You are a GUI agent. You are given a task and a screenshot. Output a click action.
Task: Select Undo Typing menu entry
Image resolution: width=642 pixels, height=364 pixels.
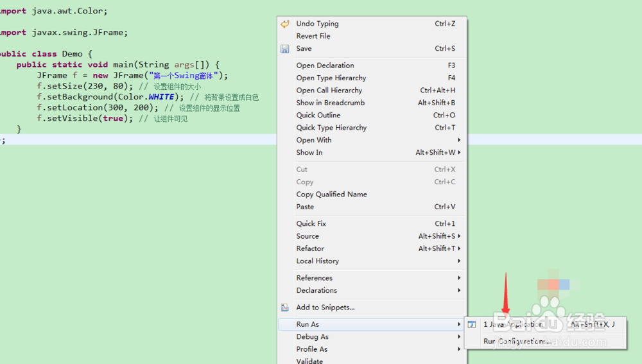pos(372,24)
